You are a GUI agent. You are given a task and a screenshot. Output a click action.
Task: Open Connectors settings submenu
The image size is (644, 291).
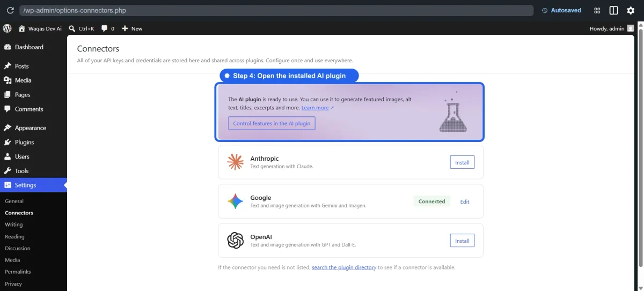coord(19,213)
